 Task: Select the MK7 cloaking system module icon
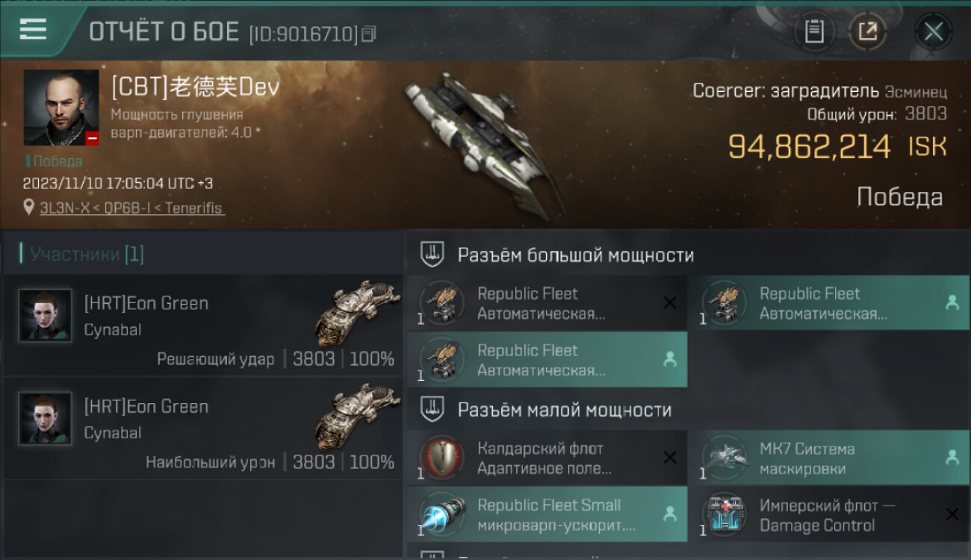pos(724,458)
